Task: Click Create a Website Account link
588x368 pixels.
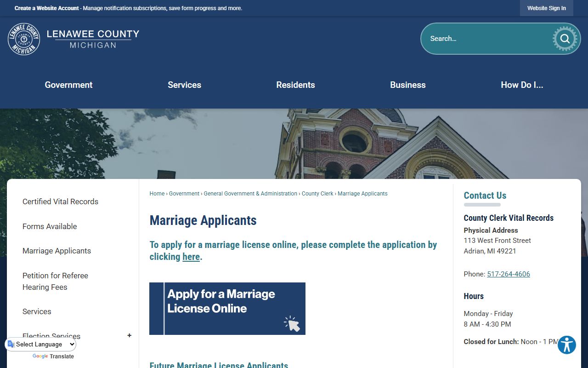Action: 47,8
